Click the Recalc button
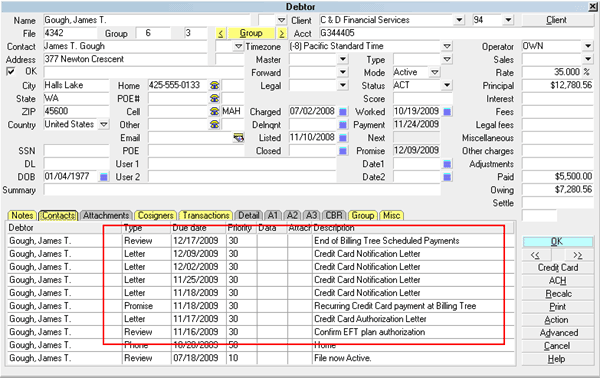 point(558,293)
